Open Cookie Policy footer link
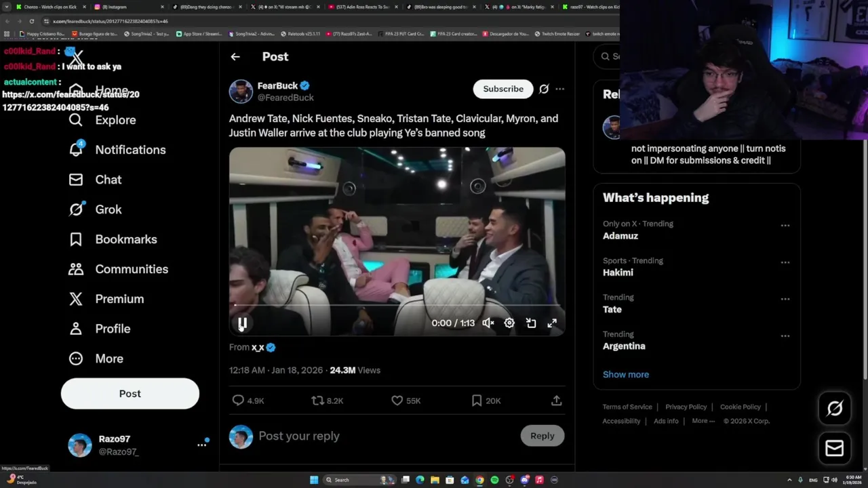Image resolution: width=868 pixels, height=488 pixels. point(741,407)
